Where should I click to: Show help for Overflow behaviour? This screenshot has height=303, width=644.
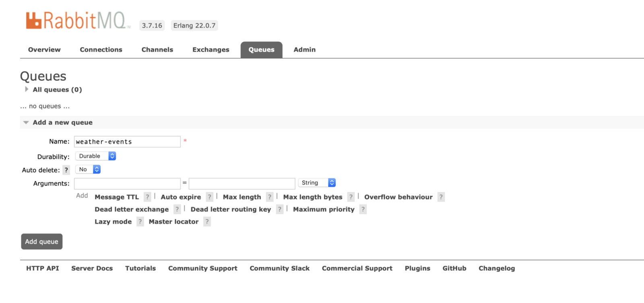[x=441, y=197]
